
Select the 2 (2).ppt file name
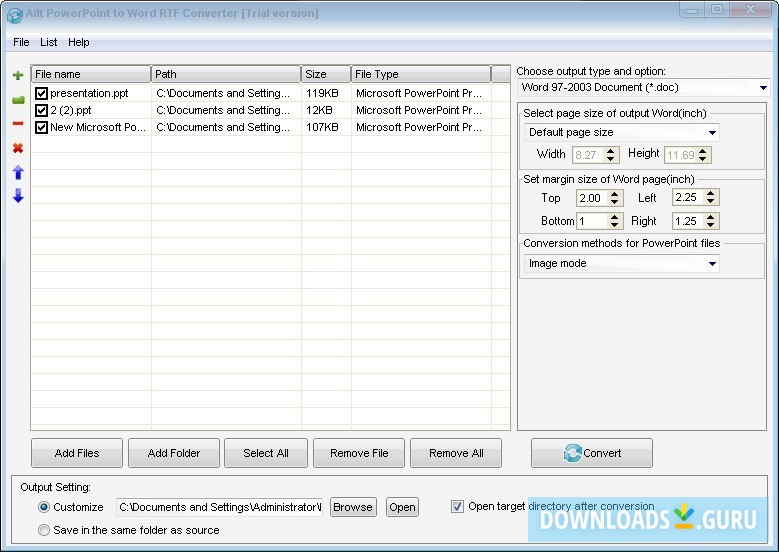click(71, 110)
